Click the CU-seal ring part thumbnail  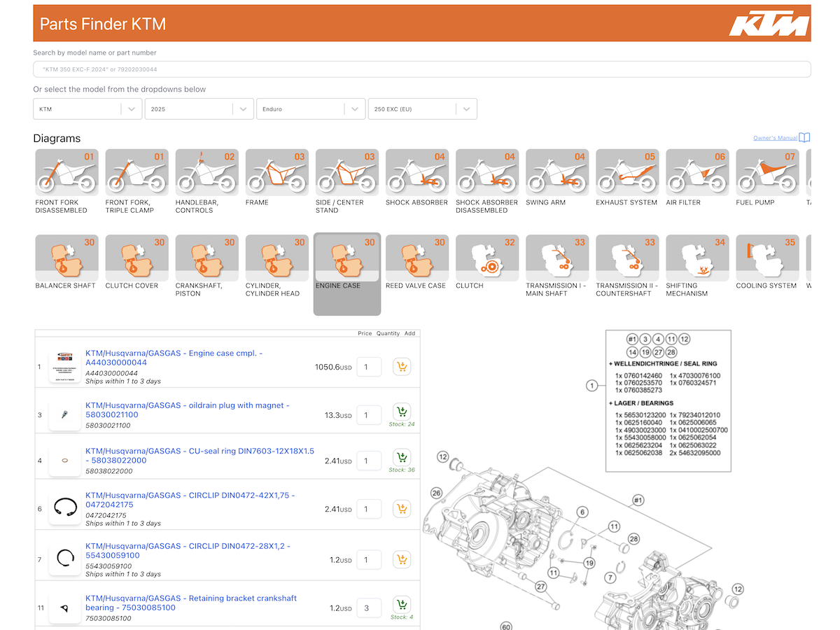click(x=64, y=461)
